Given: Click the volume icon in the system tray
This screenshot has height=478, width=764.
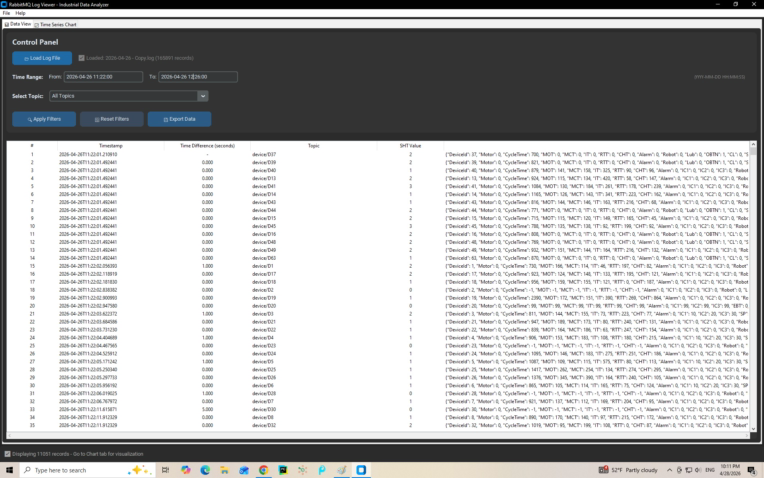Looking at the screenshot, I should 698,470.
